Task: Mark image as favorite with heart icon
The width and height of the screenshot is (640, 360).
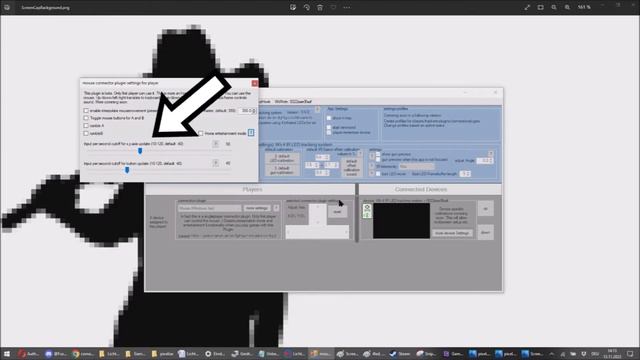Action: pyautogui.click(x=333, y=7)
